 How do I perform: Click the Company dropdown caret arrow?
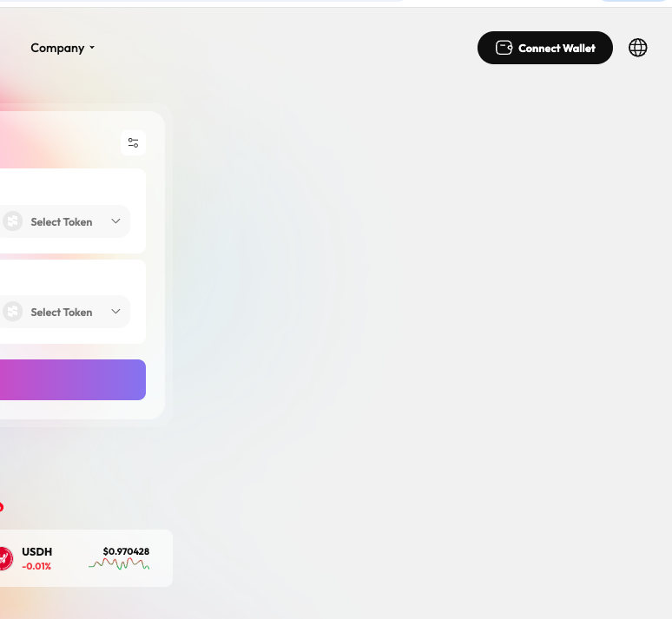92,48
